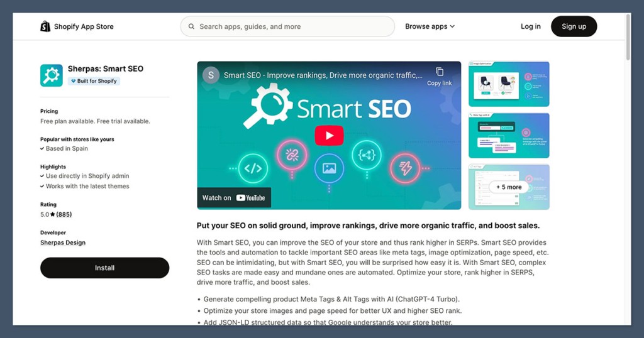Click the image neon icon in video
Screen dimensions: 644x338
click(x=329, y=168)
